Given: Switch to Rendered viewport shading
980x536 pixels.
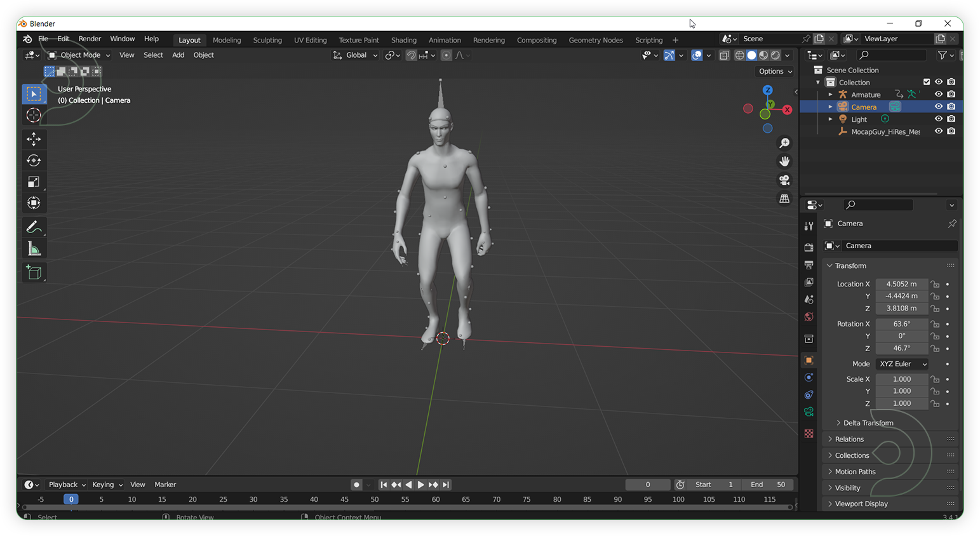Looking at the screenshot, I should (x=775, y=55).
